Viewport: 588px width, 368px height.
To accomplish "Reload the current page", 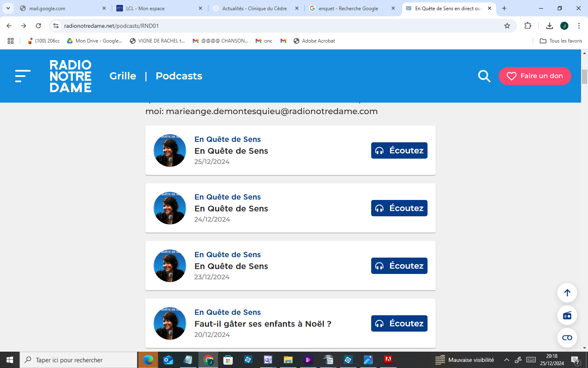I will click(x=38, y=26).
